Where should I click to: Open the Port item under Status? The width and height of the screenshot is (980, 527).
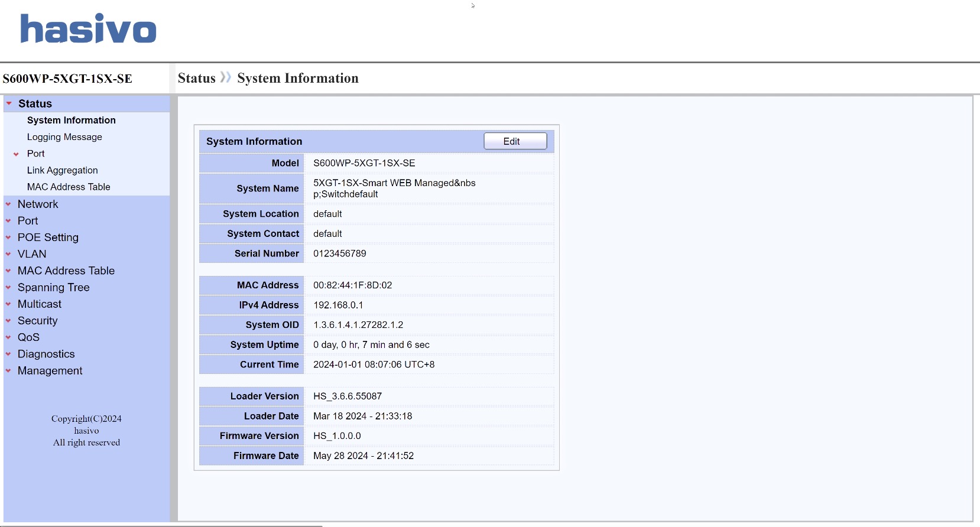pyautogui.click(x=35, y=154)
